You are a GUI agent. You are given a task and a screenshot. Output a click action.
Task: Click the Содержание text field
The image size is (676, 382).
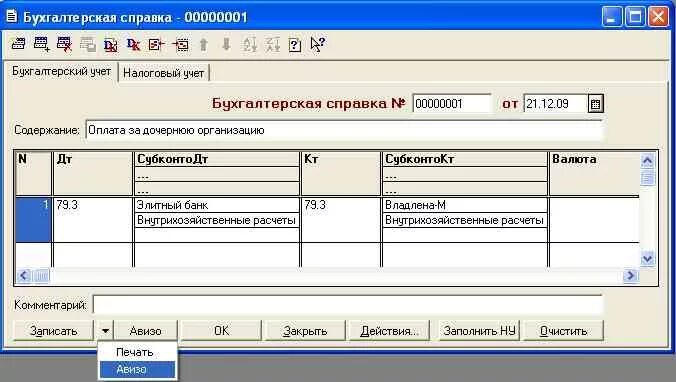click(x=344, y=130)
